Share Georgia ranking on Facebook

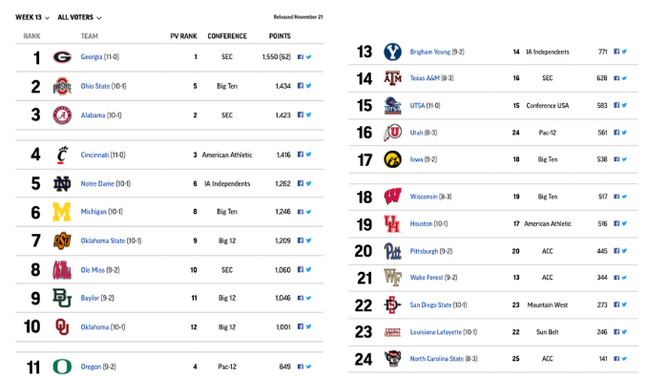click(x=300, y=57)
